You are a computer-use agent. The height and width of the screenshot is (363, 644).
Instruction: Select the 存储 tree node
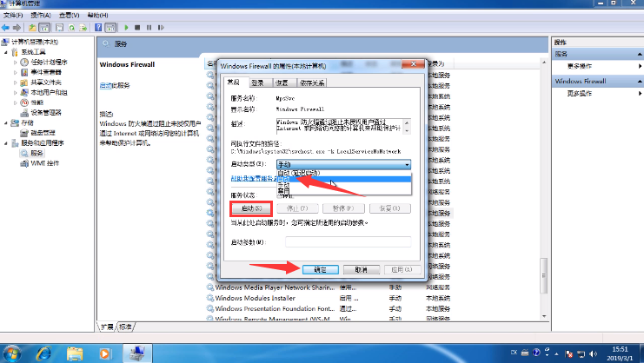pos(28,122)
